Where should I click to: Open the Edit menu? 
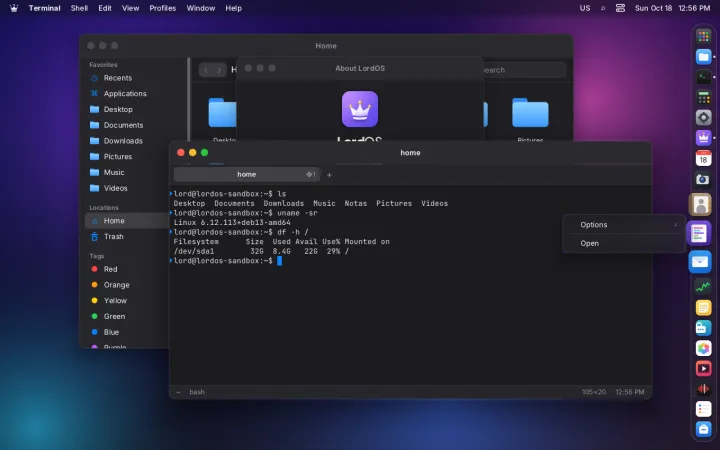(105, 8)
